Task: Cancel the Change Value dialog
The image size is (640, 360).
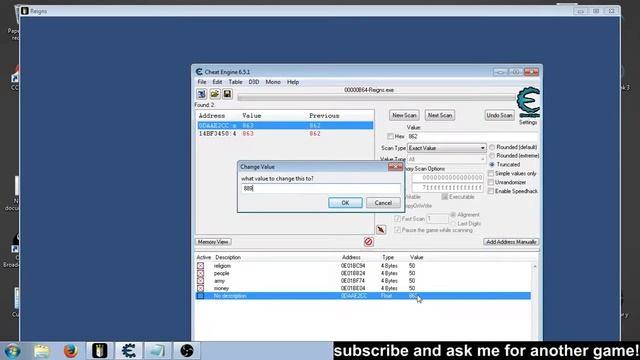Action: click(x=383, y=203)
